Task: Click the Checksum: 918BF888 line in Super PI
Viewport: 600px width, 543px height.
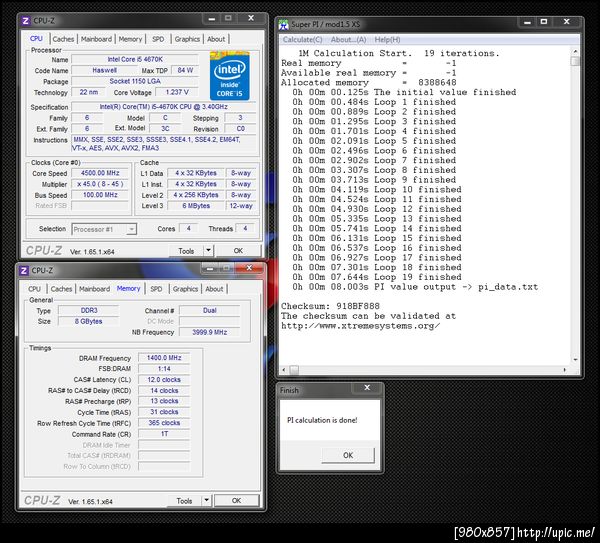Action: coord(330,306)
